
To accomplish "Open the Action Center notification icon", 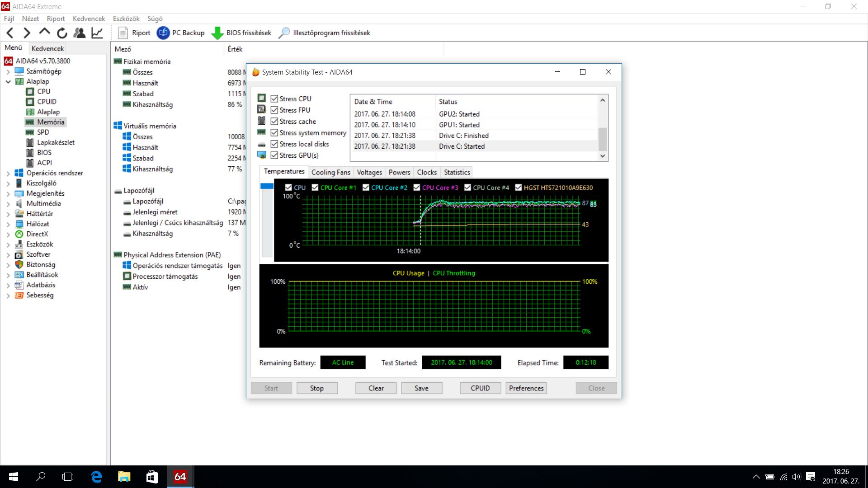I will click(x=811, y=477).
